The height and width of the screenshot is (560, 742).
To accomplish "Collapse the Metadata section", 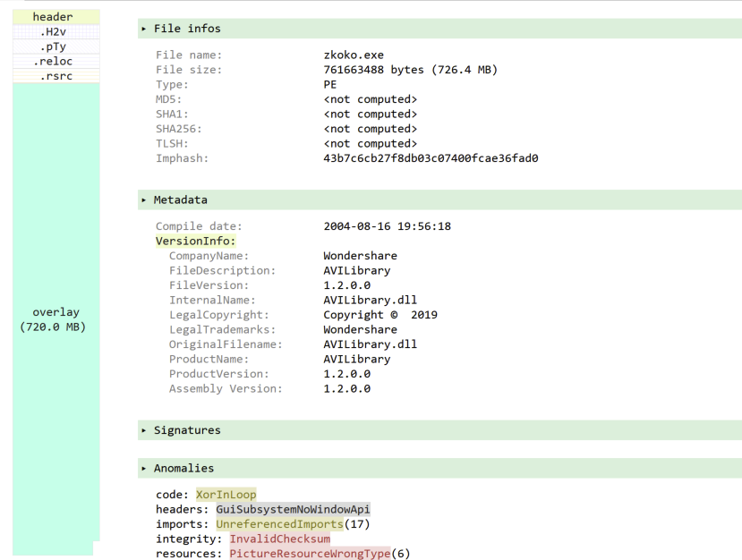I will click(x=173, y=199).
